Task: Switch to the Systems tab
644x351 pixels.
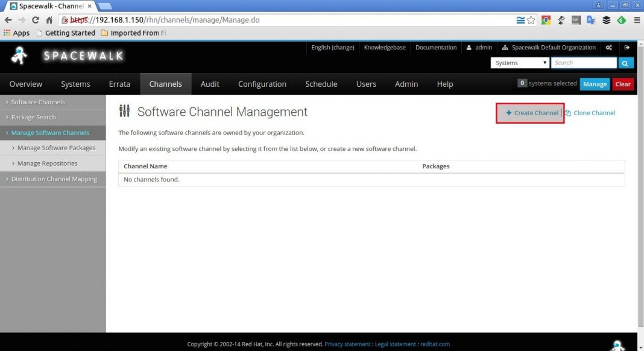Action: click(x=75, y=84)
